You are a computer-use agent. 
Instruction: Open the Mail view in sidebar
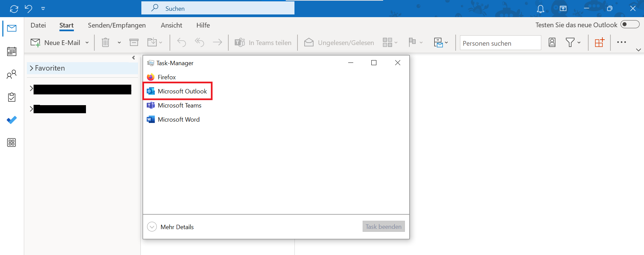click(12, 28)
